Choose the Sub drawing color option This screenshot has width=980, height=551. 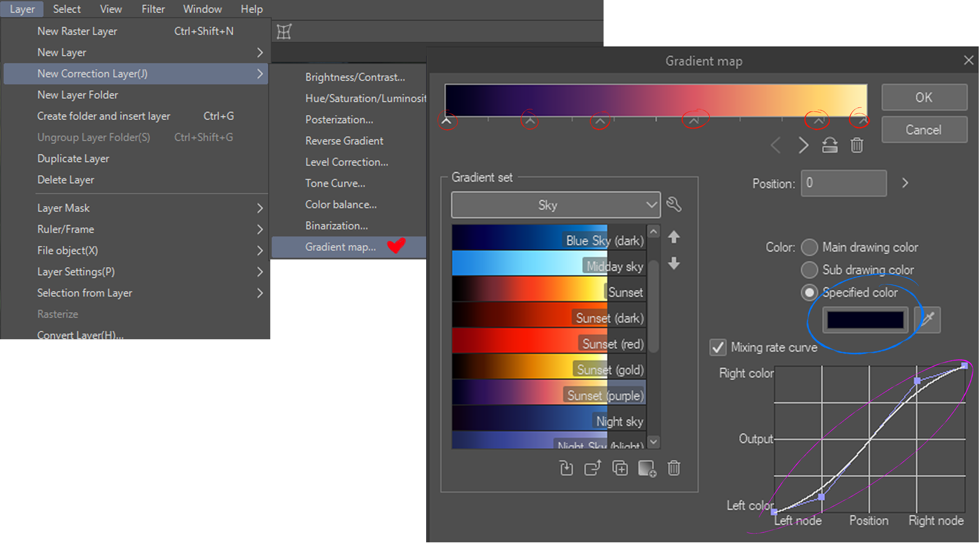click(809, 270)
